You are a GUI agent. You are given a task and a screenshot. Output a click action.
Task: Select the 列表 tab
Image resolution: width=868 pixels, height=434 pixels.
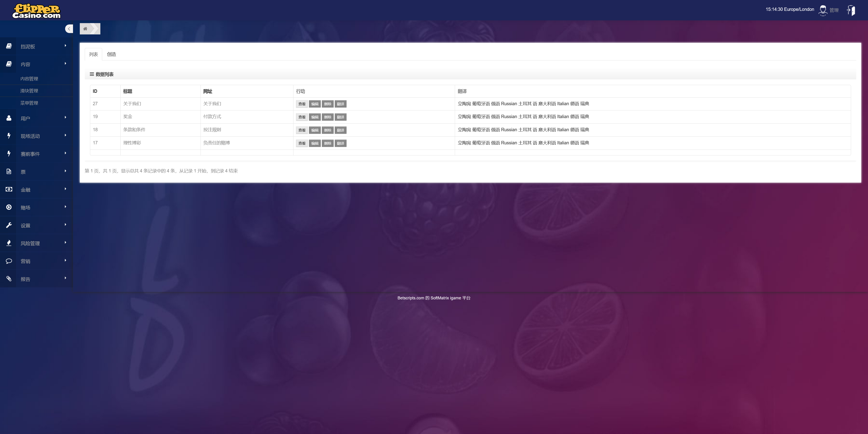tap(93, 54)
